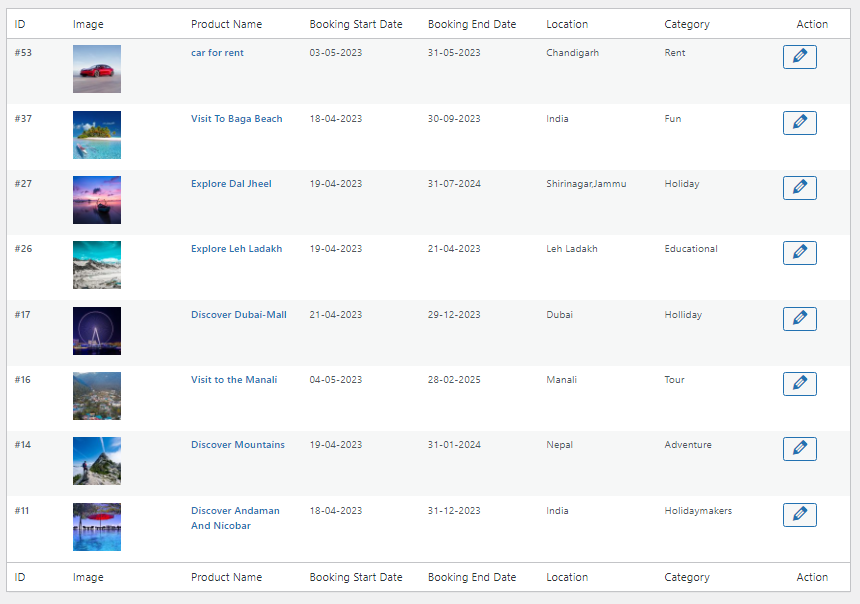Select end date 31-07-2024

coord(454,184)
